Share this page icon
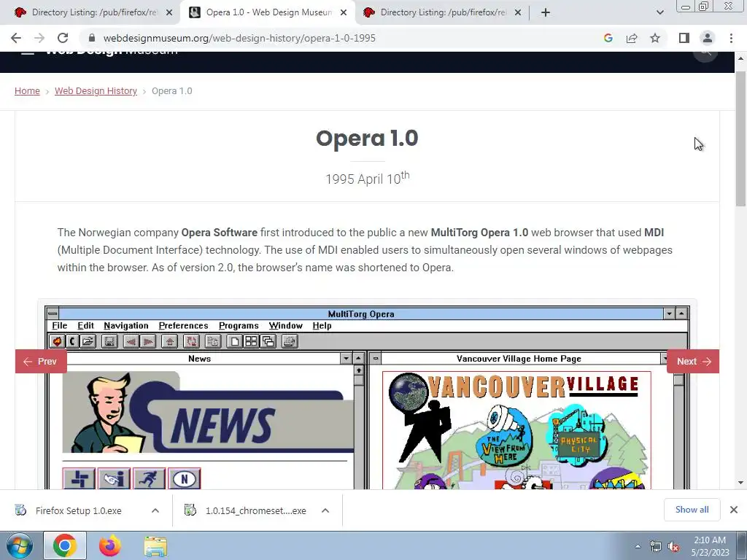 click(632, 38)
